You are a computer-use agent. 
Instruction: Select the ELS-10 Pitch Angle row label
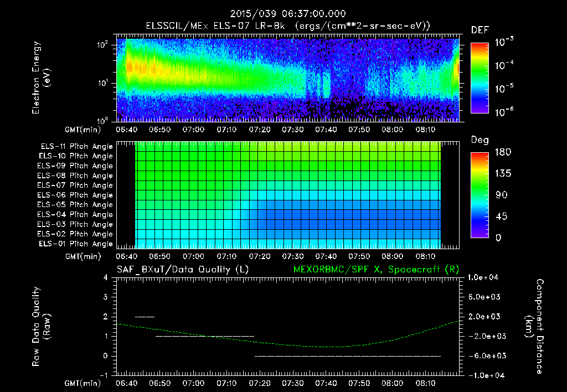[x=76, y=156]
